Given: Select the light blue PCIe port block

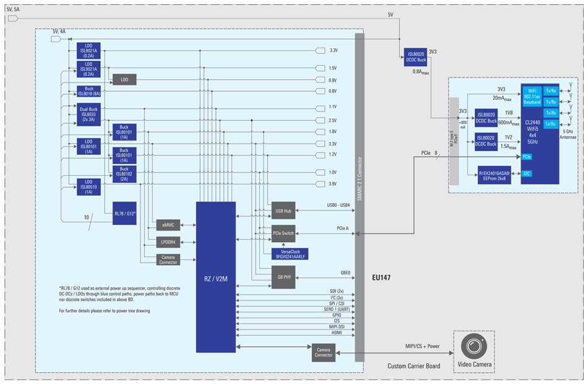Looking at the screenshot, I should (527, 157).
